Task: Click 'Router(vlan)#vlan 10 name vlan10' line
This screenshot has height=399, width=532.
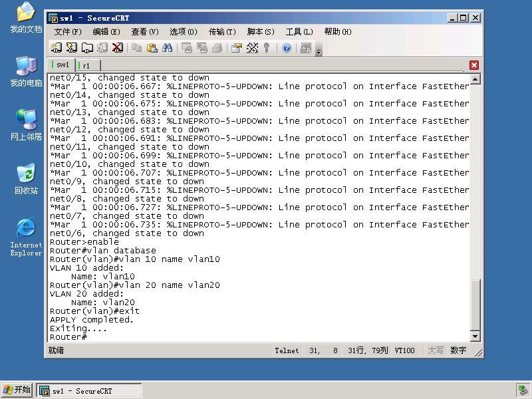Action: (135, 259)
